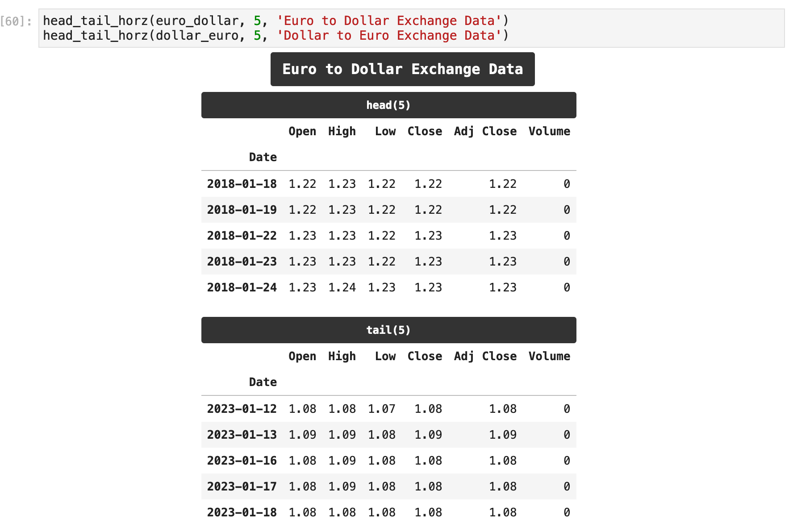Click the Volume column header in head table
This screenshot has width=793, height=532.
(x=549, y=131)
